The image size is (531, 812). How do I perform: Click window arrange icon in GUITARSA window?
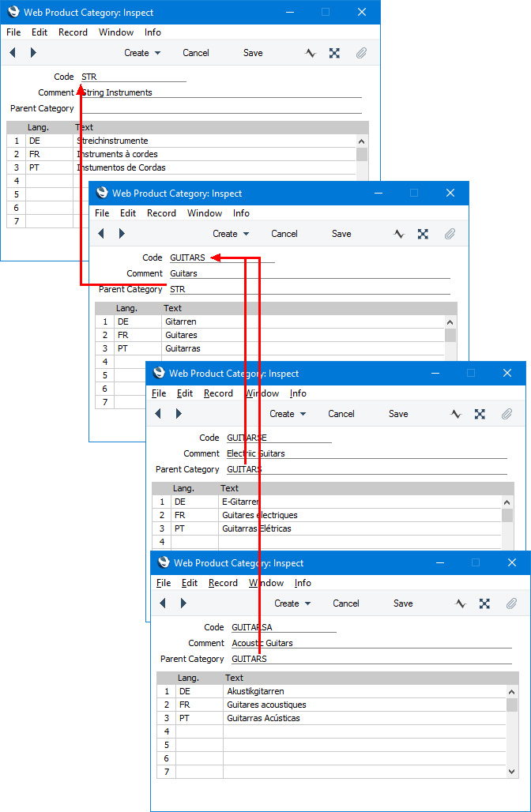click(x=485, y=603)
